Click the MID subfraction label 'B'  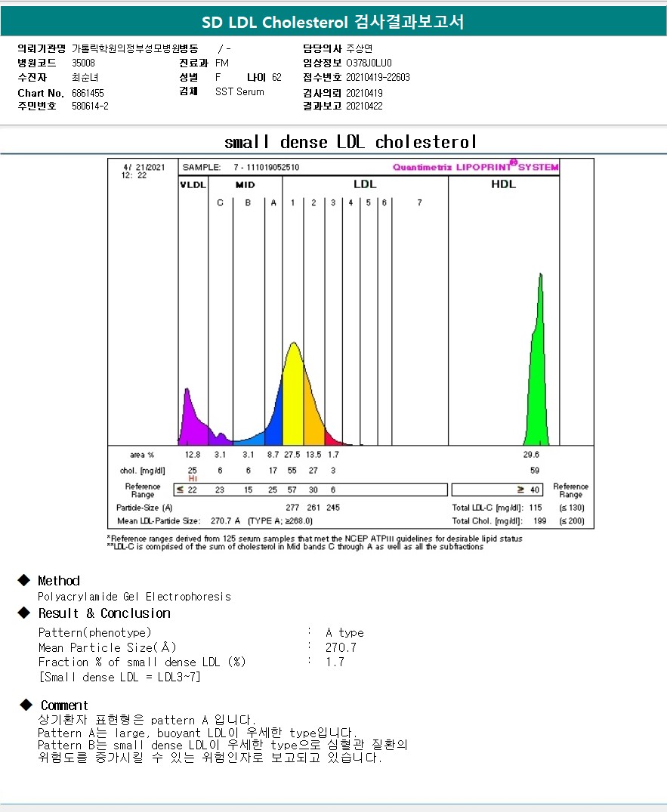pyautogui.click(x=248, y=203)
